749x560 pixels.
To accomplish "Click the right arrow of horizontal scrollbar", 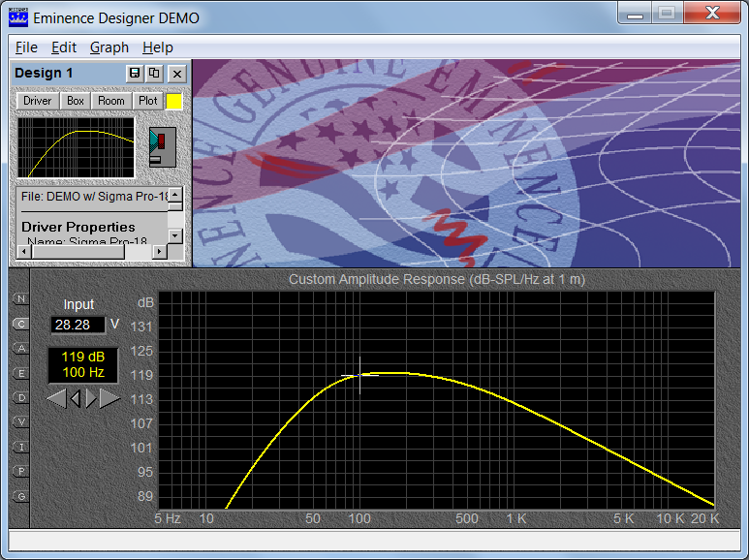I will tap(160, 251).
